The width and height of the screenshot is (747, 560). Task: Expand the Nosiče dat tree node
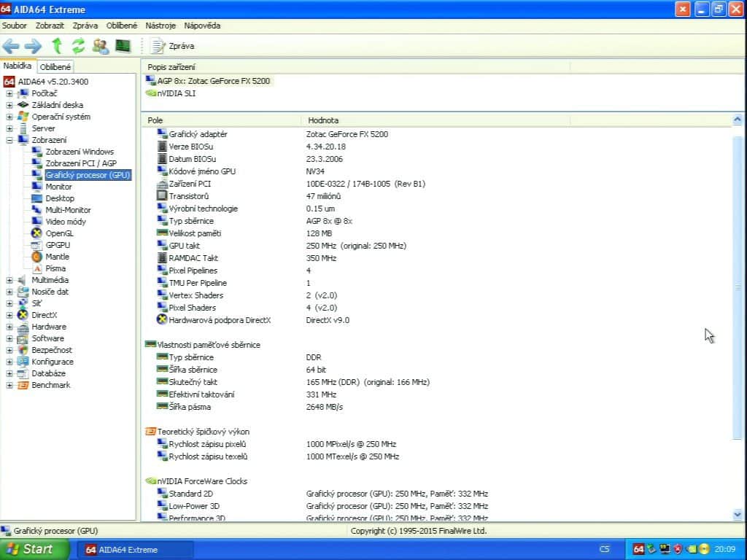pos(9,292)
